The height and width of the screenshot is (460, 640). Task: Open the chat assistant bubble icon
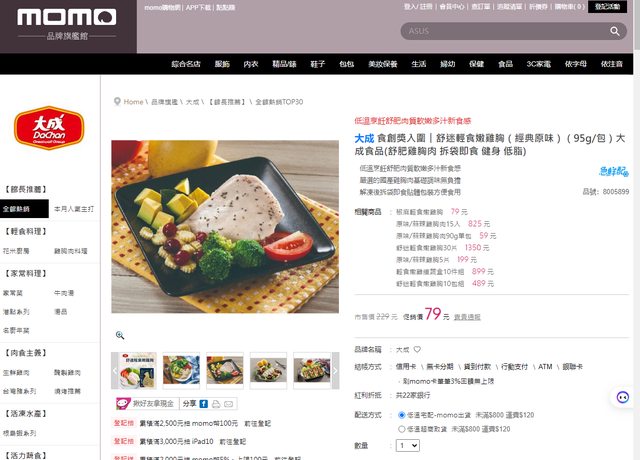click(x=622, y=397)
